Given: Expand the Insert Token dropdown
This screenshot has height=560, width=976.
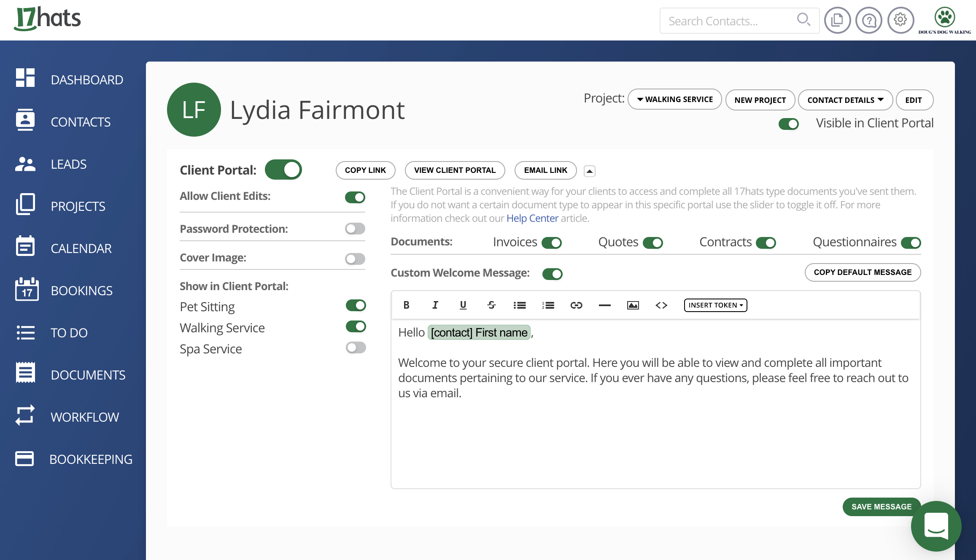Looking at the screenshot, I should point(715,305).
